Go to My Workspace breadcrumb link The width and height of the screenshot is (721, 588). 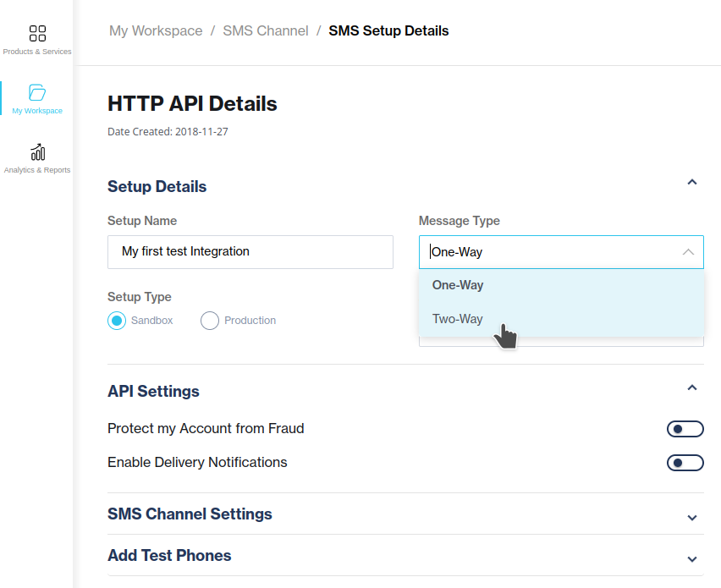156,31
